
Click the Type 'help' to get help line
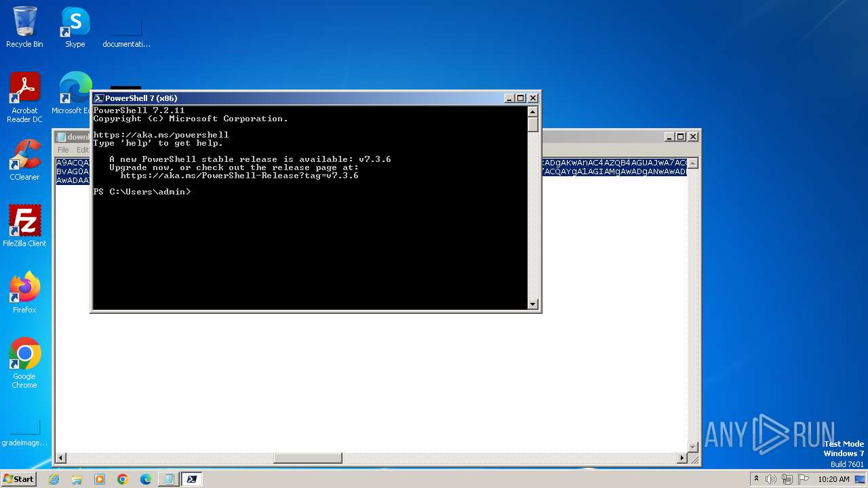(x=158, y=143)
